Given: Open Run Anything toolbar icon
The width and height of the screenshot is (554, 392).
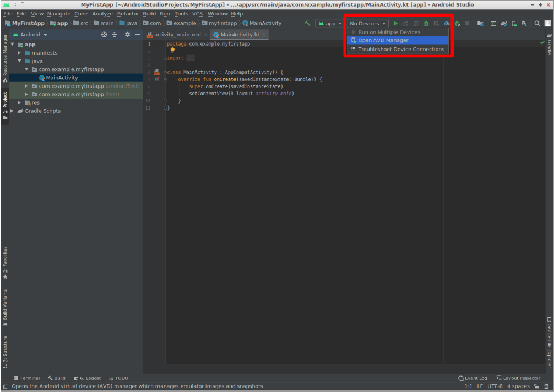Looking at the screenshot, I should coord(493,23).
